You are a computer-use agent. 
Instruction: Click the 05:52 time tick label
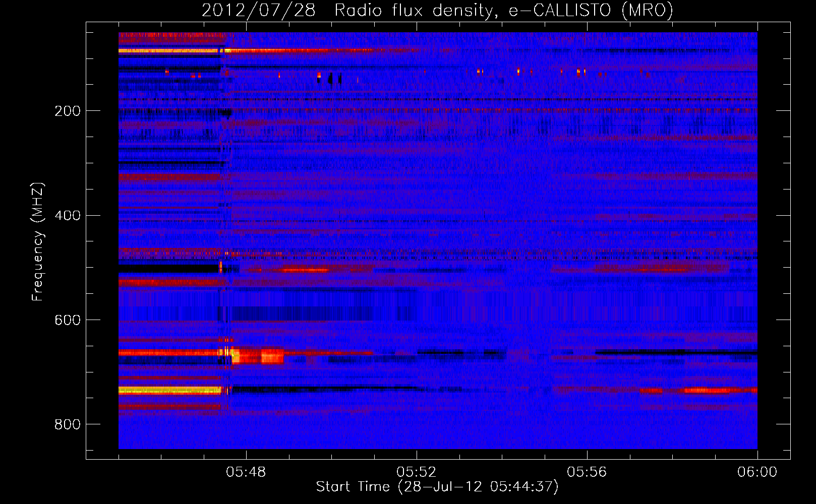point(417,472)
